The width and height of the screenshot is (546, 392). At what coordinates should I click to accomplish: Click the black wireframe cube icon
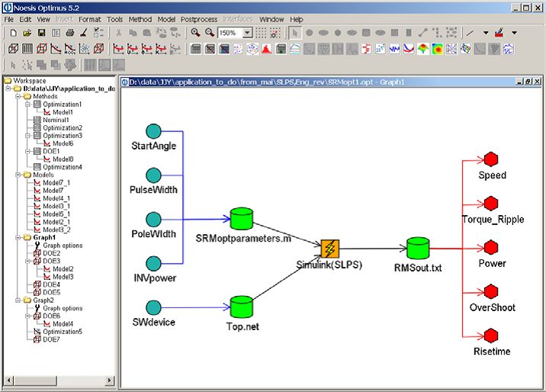pos(13,49)
